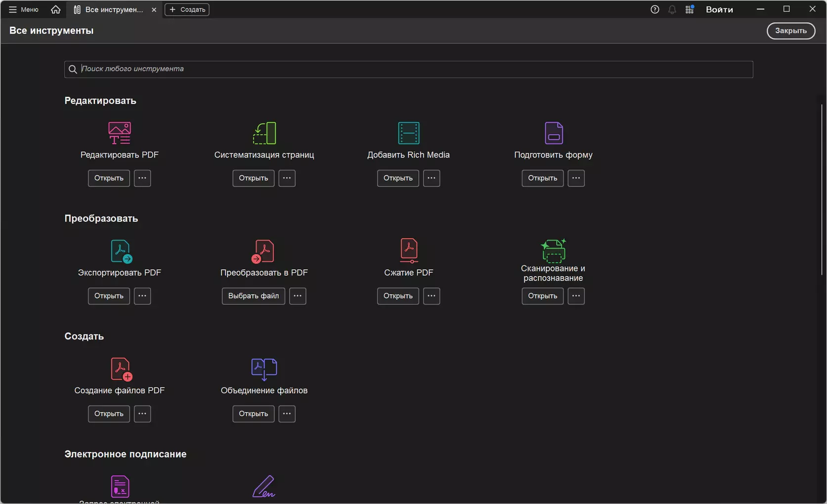Click the Сканирование и распознавание icon
The image size is (827, 504).
point(553,250)
